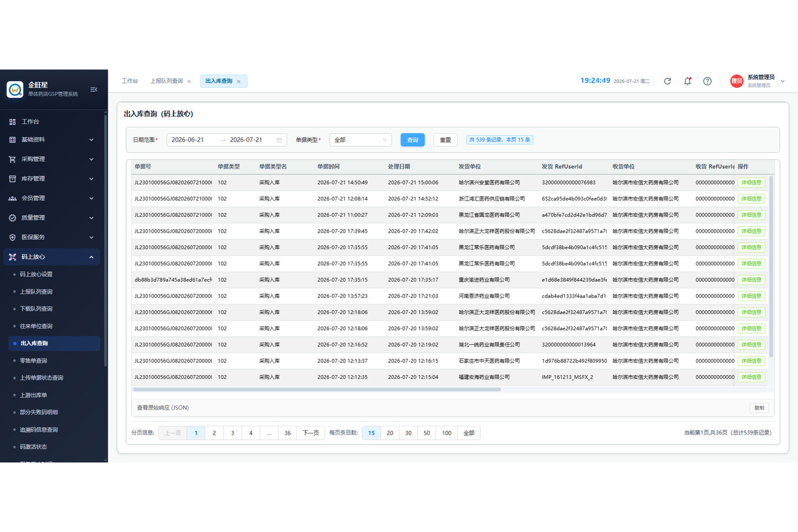
Task: Click the 理员 user avatar
Action: point(737,81)
